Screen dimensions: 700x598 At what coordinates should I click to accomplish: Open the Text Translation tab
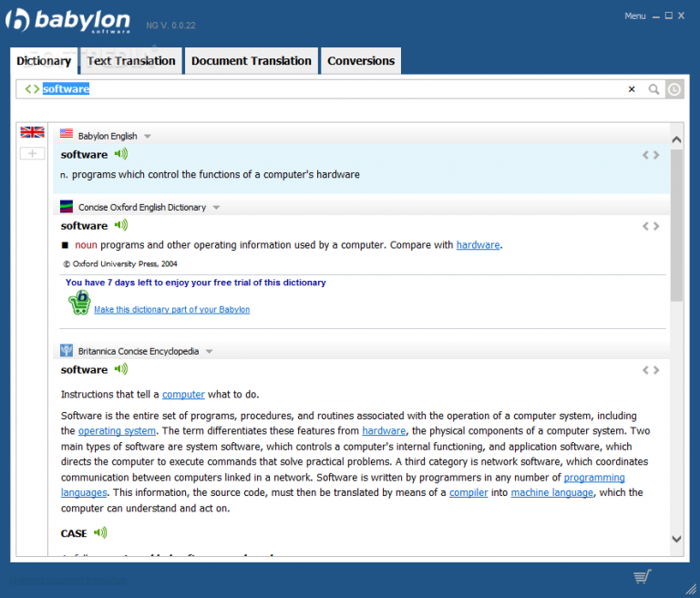[x=131, y=61]
